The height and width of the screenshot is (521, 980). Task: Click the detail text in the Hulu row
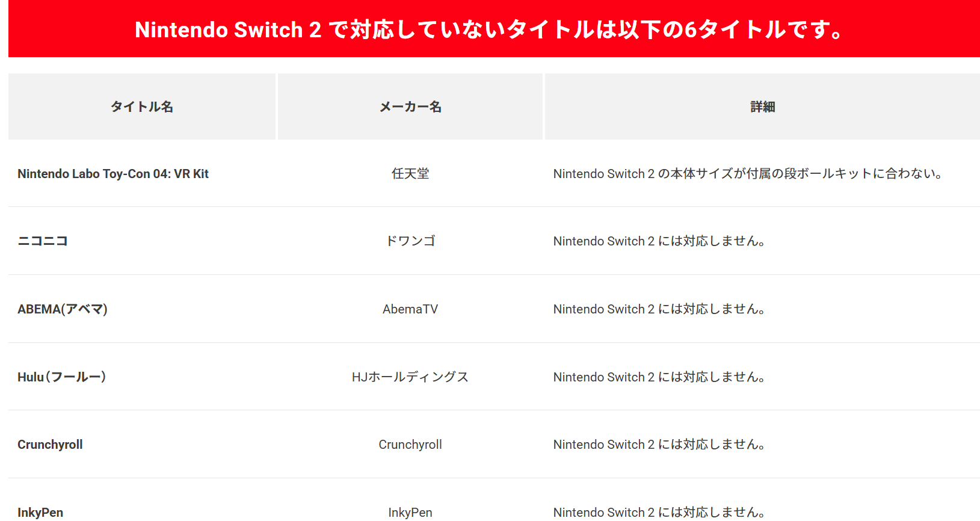[x=659, y=377]
